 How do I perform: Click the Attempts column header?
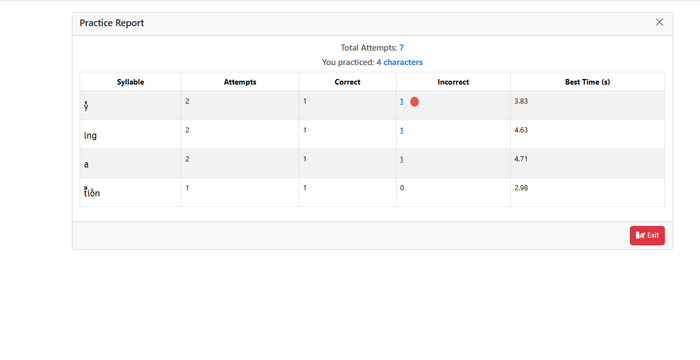[x=240, y=82]
